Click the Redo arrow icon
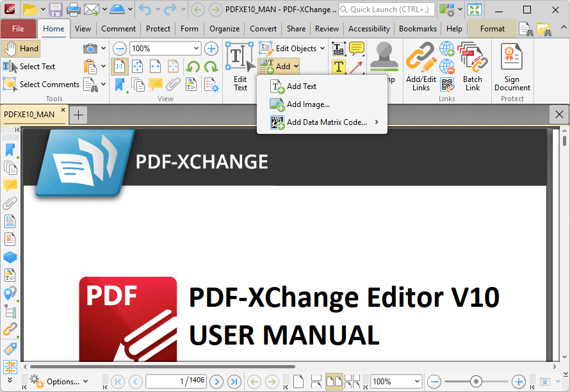570x392 pixels. (170, 10)
